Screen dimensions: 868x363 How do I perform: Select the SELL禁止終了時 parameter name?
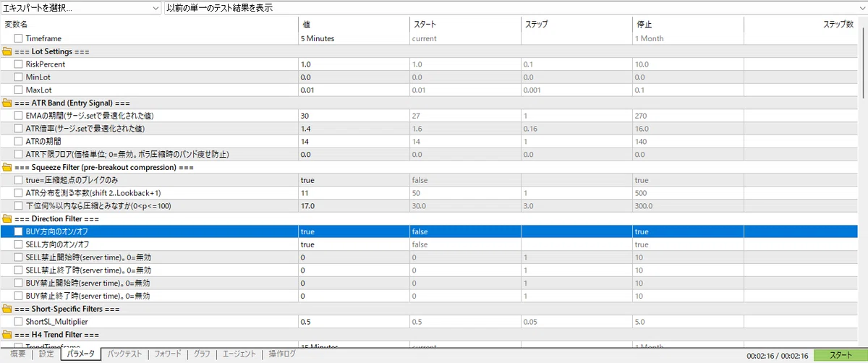(88, 270)
